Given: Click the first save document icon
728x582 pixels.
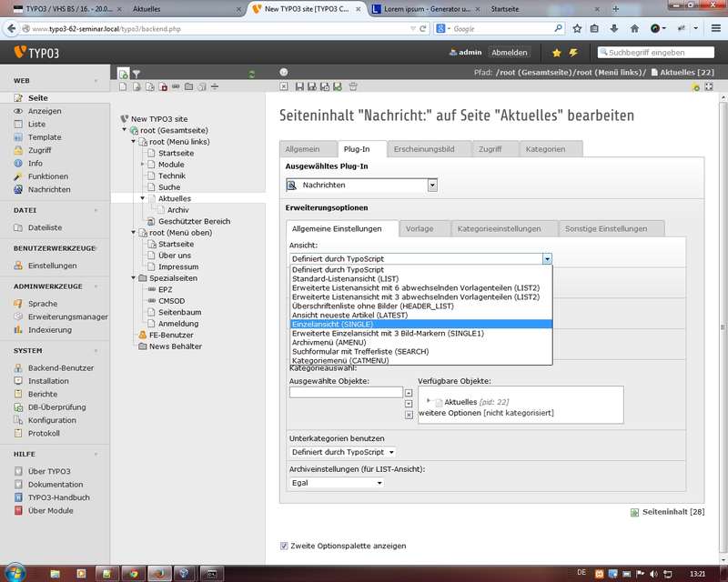Looking at the screenshot, I should click(299, 86).
